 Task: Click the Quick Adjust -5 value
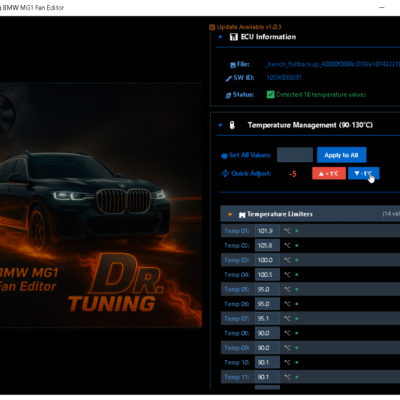293,174
